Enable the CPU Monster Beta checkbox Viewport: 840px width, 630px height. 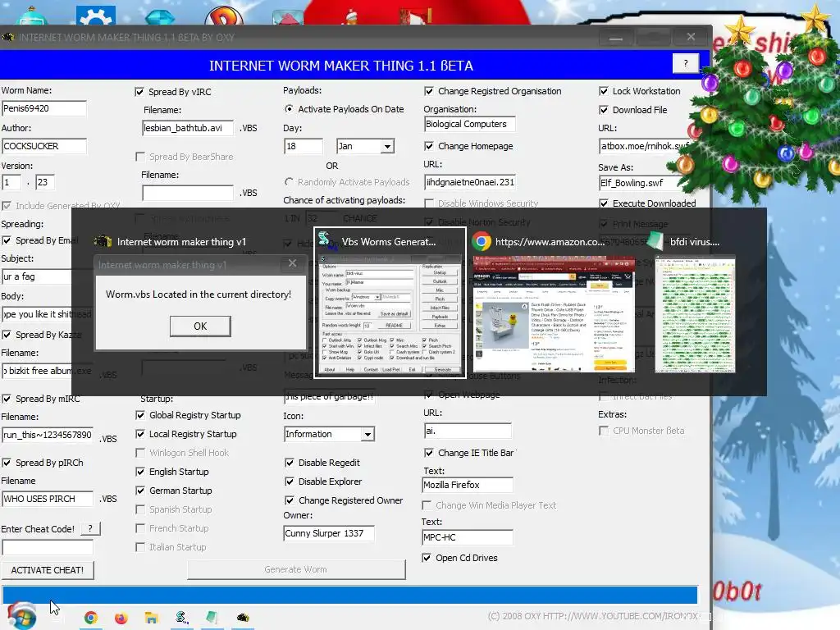[604, 431]
